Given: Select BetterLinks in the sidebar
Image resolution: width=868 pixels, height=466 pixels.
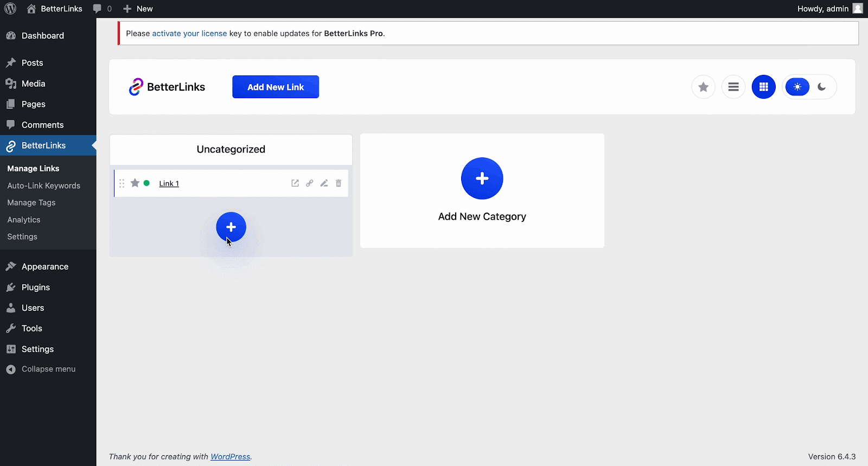Looking at the screenshot, I should (48, 145).
